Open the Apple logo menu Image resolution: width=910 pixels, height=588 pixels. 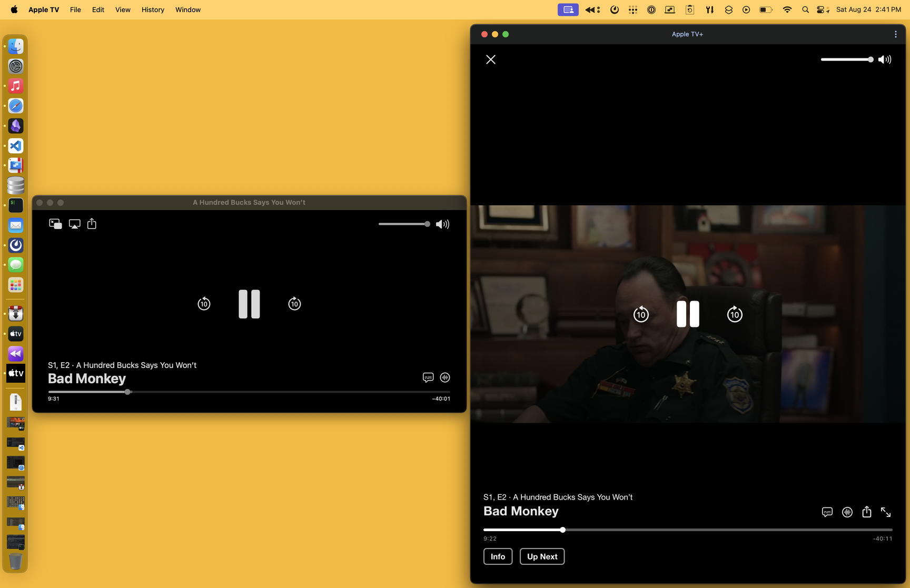pos(14,9)
